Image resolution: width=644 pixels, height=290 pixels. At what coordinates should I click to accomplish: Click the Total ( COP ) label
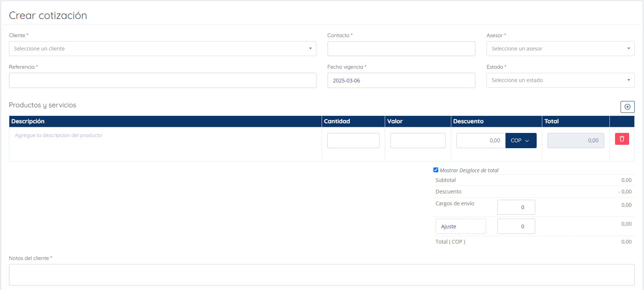[x=450, y=242]
